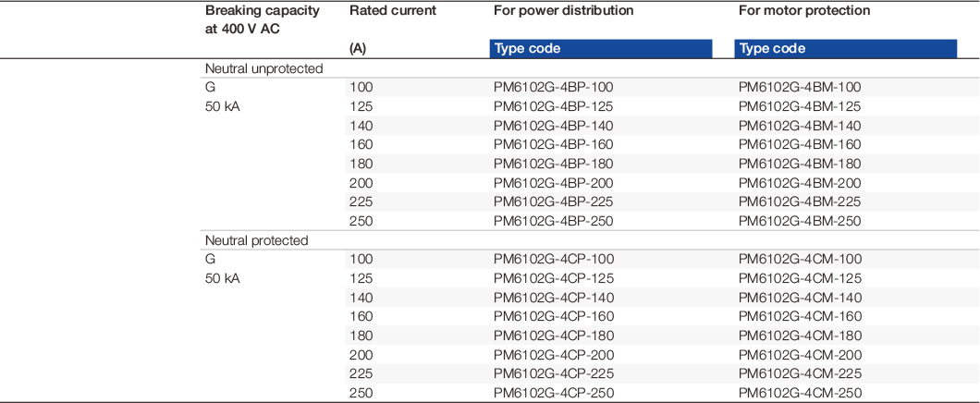Screen dimensions: 980x403
Task: Select the PM6102G-4CM-225 entry
Action: pyautogui.click(x=799, y=374)
